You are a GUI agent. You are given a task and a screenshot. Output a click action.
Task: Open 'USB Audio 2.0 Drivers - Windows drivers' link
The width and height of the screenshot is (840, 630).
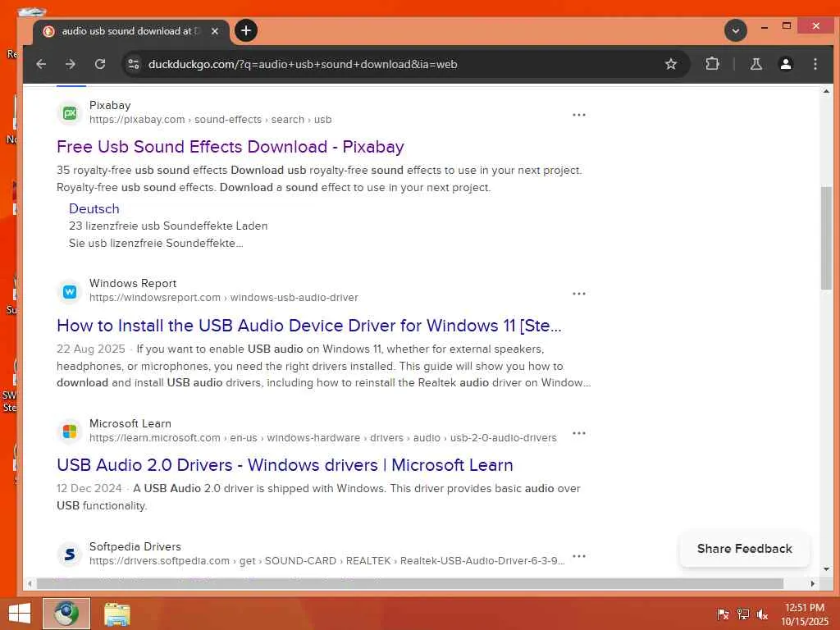pos(285,465)
